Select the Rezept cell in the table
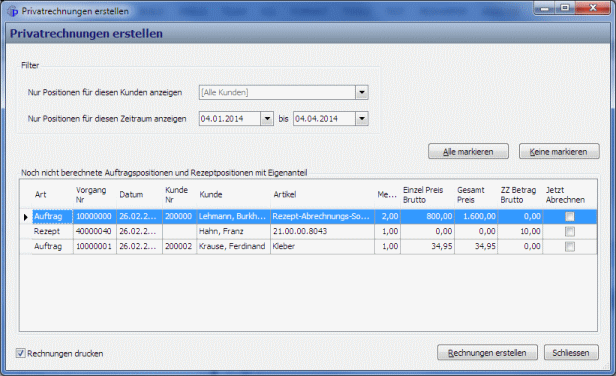The height and width of the screenshot is (376, 616). (x=52, y=231)
